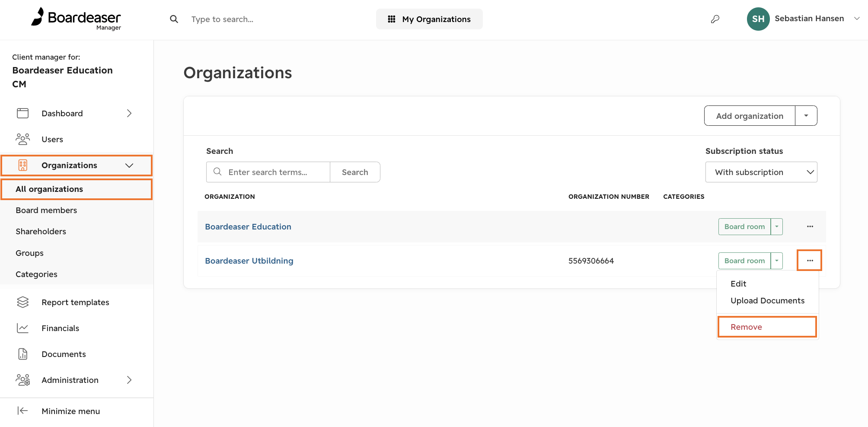Open the Boardeaser Utbildning link
The height and width of the screenshot is (427, 868).
click(249, 261)
